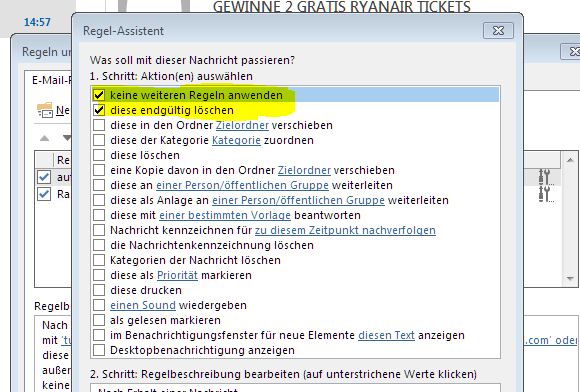Select 14:57 message time in mail list
The width and height of the screenshot is (580, 392).
point(37,22)
